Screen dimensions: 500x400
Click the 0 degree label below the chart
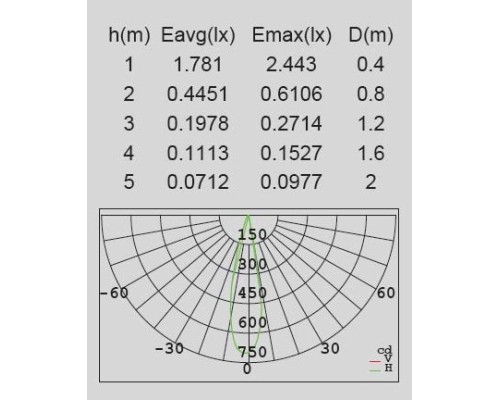point(247,369)
